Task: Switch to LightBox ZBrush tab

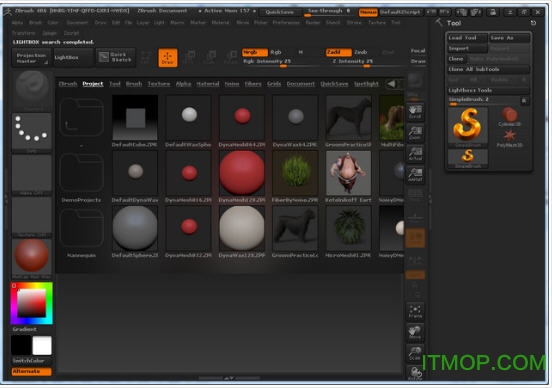Action: [x=68, y=84]
